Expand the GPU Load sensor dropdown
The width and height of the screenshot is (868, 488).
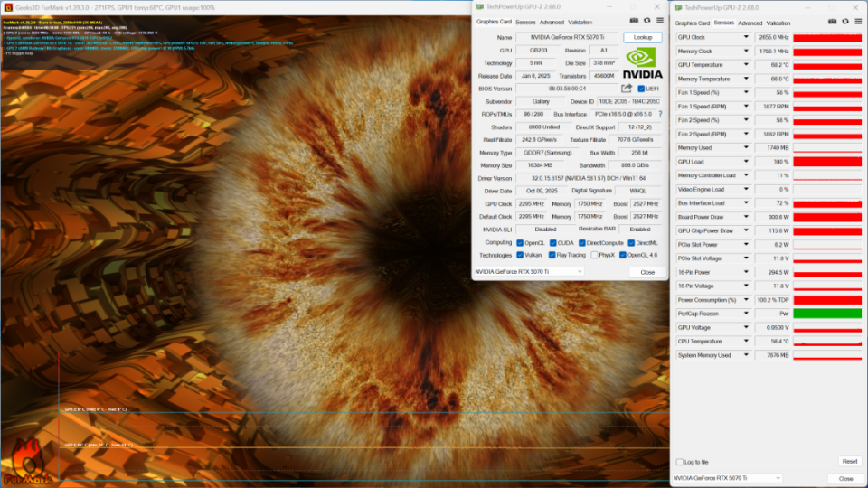click(x=746, y=162)
